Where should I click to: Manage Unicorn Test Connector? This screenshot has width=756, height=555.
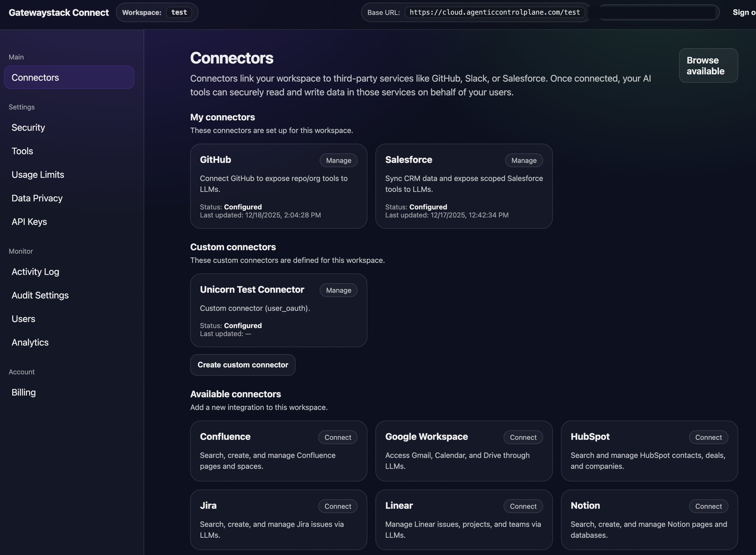(338, 290)
